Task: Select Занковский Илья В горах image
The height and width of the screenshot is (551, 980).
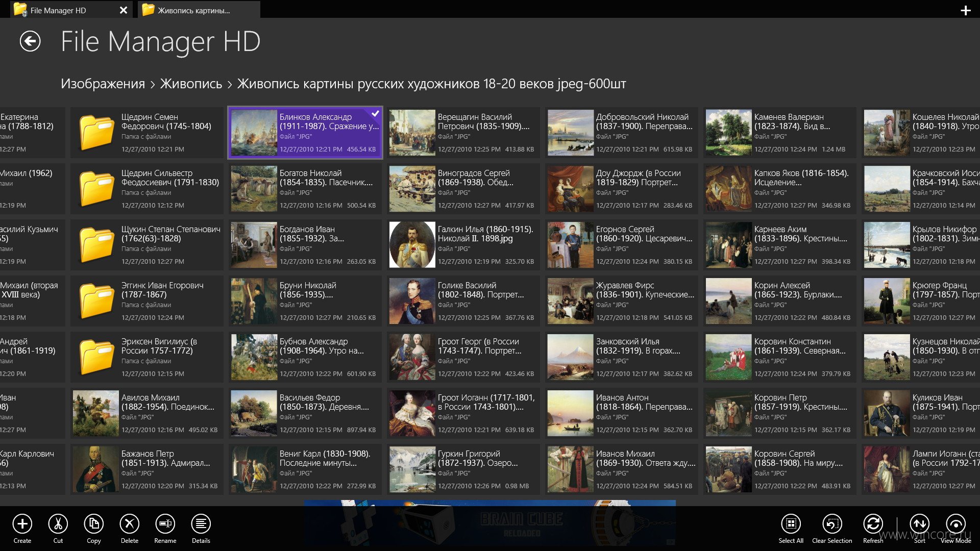Action: pos(622,357)
